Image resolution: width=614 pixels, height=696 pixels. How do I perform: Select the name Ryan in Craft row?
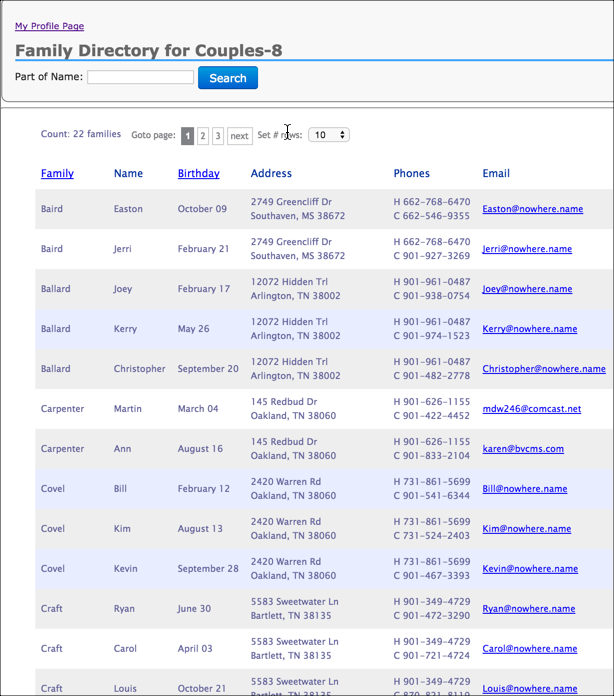tap(124, 608)
